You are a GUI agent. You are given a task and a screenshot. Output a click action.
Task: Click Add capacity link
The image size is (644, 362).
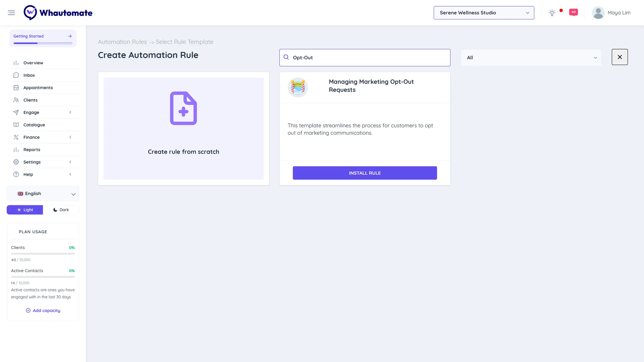click(x=43, y=311)
